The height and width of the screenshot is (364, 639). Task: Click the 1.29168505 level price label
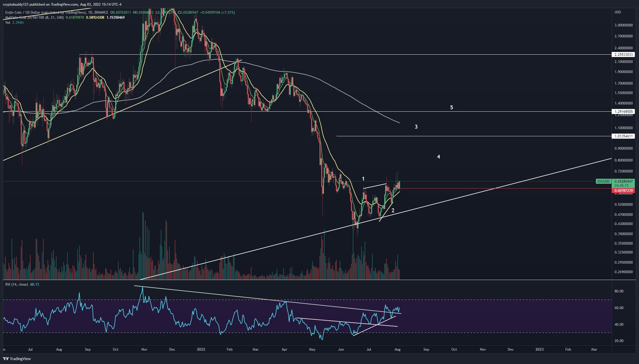point(623,112)
